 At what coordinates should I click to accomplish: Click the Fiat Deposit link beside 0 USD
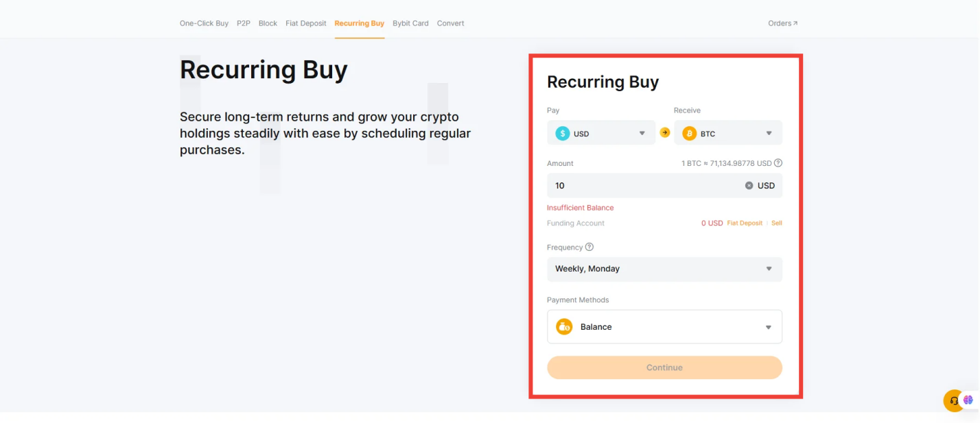click(x=745, y=223)
